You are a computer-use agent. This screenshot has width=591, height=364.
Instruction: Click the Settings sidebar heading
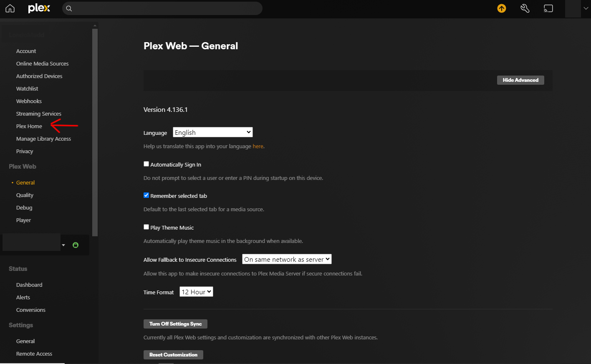tap(21, 325)
